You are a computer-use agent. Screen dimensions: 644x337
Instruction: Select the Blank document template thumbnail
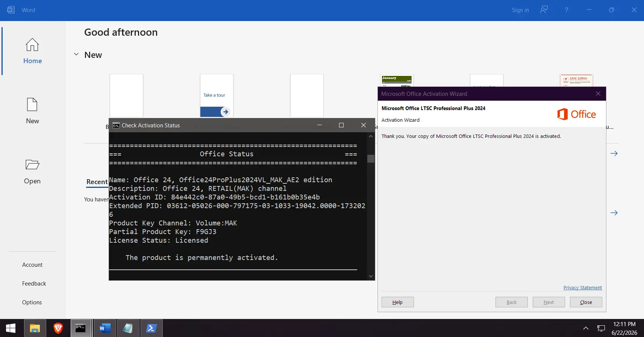point(126,95)
